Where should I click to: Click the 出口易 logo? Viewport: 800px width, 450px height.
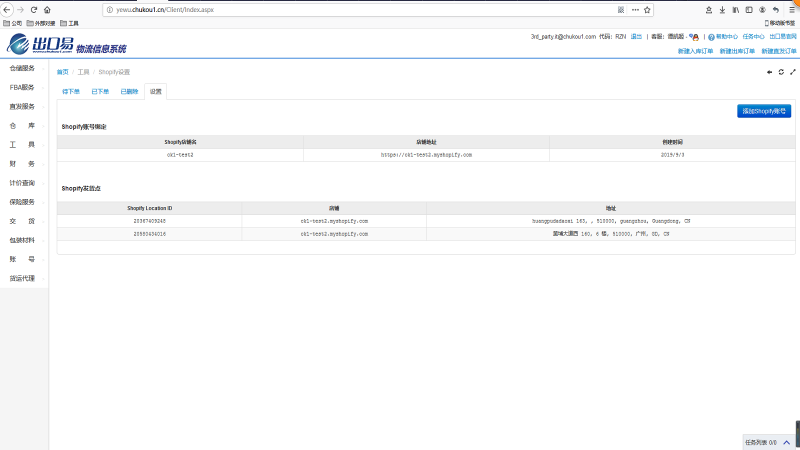coord(40,44)
